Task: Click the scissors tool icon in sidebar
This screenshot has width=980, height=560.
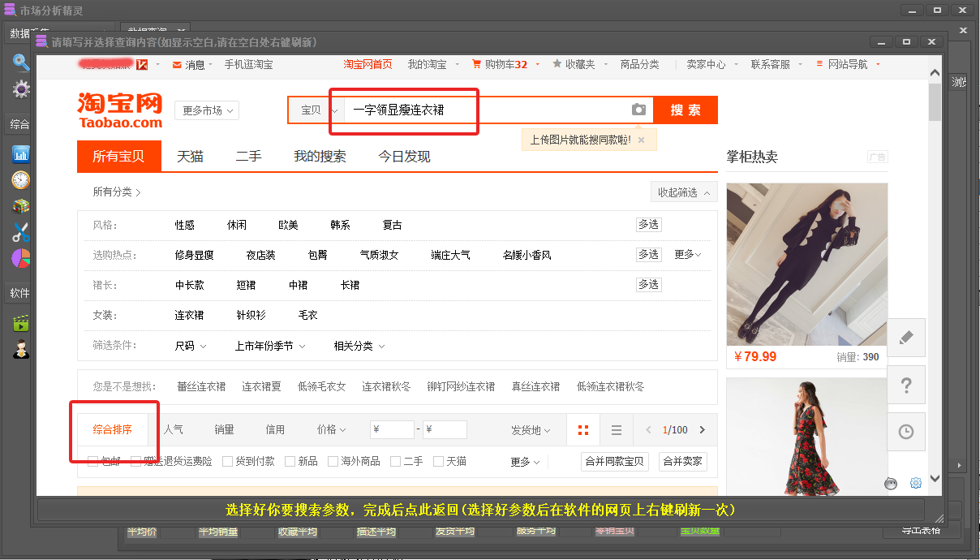Action: [x=21, y=233]
